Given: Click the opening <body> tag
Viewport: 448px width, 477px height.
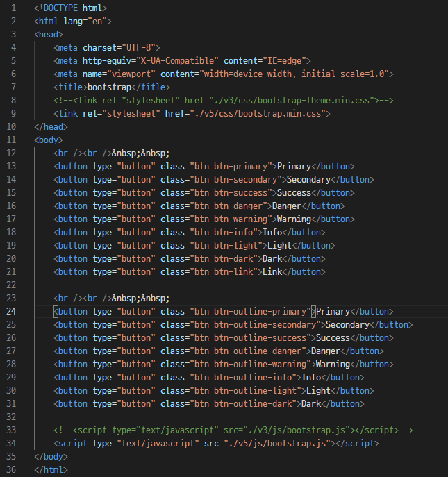Looking at the screenshot, I should tap(49, 140).
